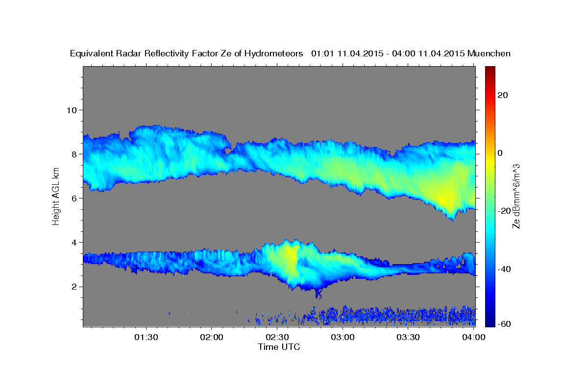The width and height of the screenshot is (588, 392).
Task: Click the colorbar label '0'
Action: (501, 153)
